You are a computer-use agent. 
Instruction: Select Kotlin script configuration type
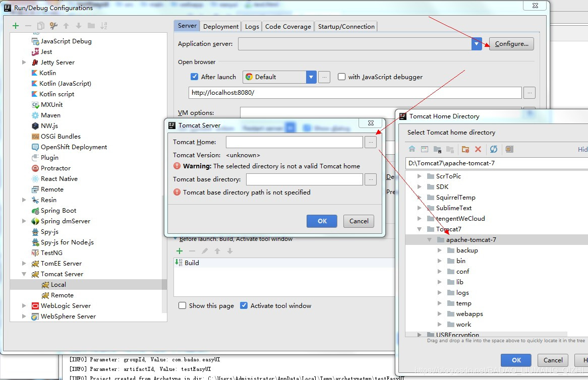click(56, 94)
